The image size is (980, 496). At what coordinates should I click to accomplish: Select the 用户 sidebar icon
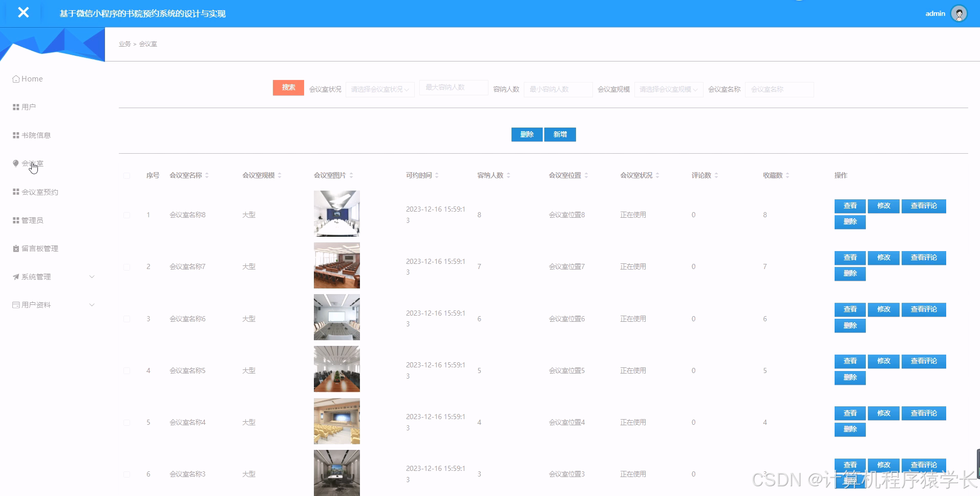point(15,107)
